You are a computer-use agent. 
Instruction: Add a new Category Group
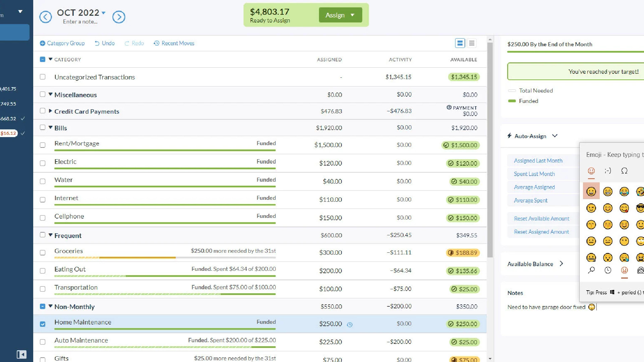62,43
